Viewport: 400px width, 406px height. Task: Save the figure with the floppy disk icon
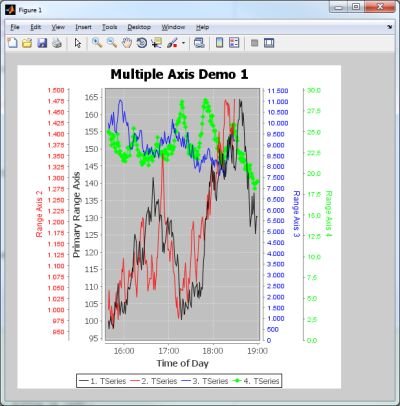click(x=42, y=43)
